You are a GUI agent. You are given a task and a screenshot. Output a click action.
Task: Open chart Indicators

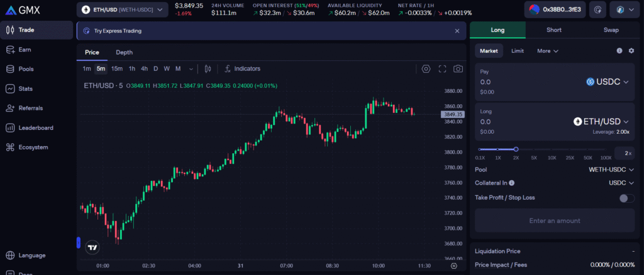pyautogui.click(x=242, y=69)
